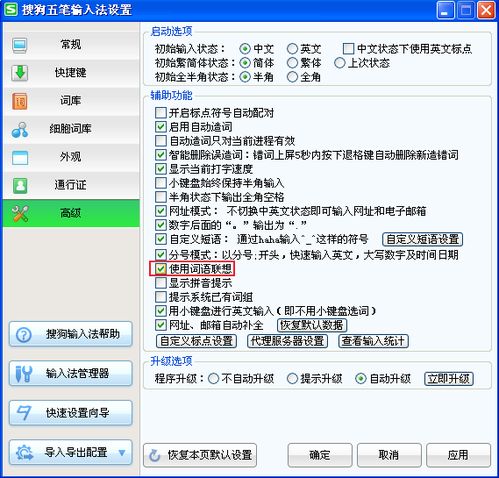Open the 词库 tab

71,101
